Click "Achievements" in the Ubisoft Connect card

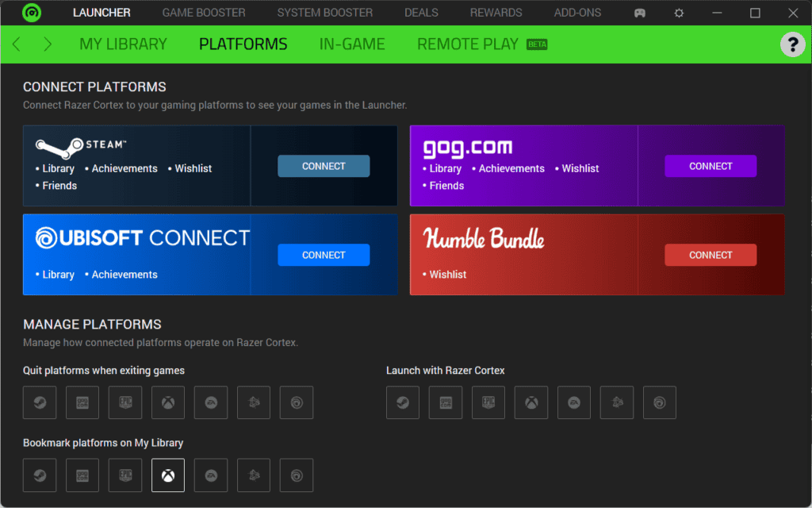[x=124, y=275]
